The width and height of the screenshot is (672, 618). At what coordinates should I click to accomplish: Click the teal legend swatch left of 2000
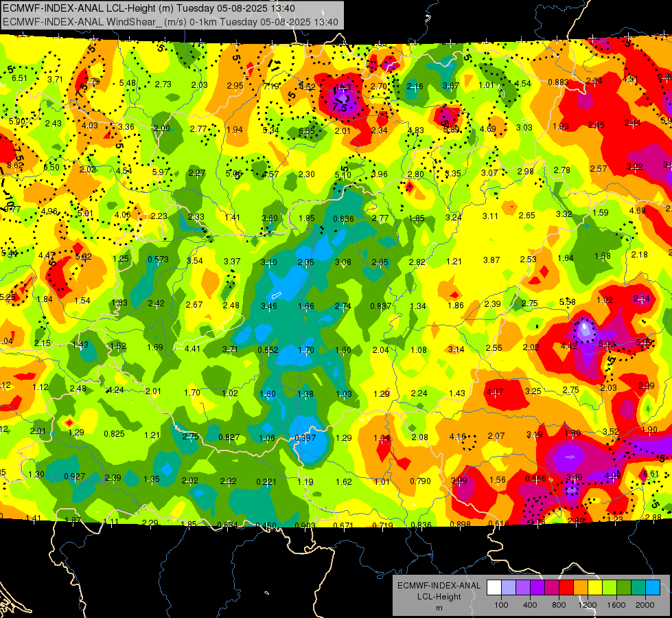(638, 588)
